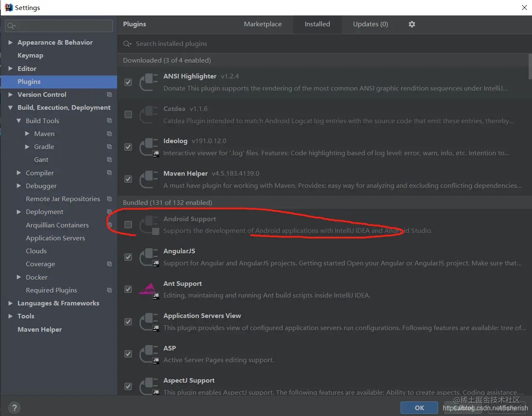This screenshot has width=532, height=416.
Task: Click project-level icon beside Maven
Action: [109, 134]
